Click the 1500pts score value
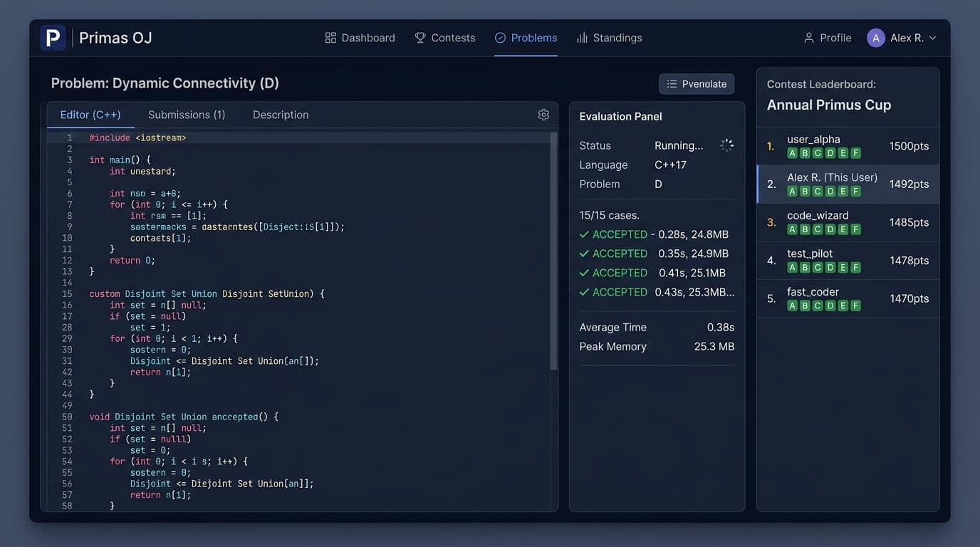 coord(909,146)
